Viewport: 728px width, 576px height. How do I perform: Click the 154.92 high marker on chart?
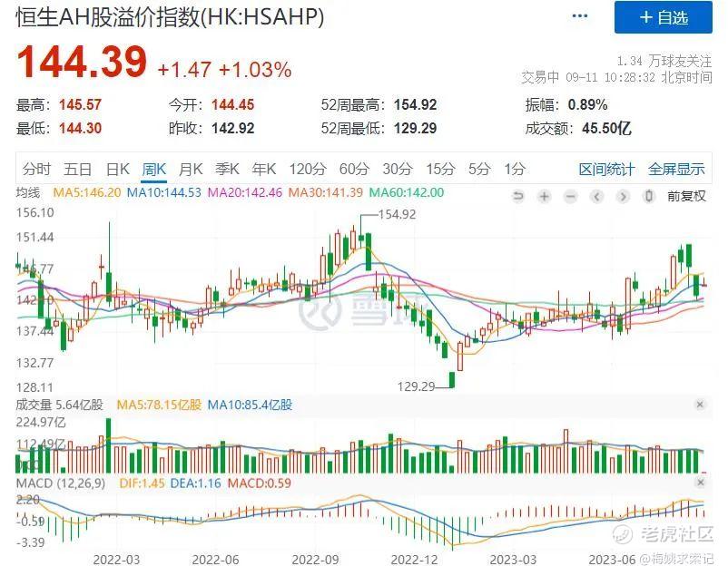[397, 214]
